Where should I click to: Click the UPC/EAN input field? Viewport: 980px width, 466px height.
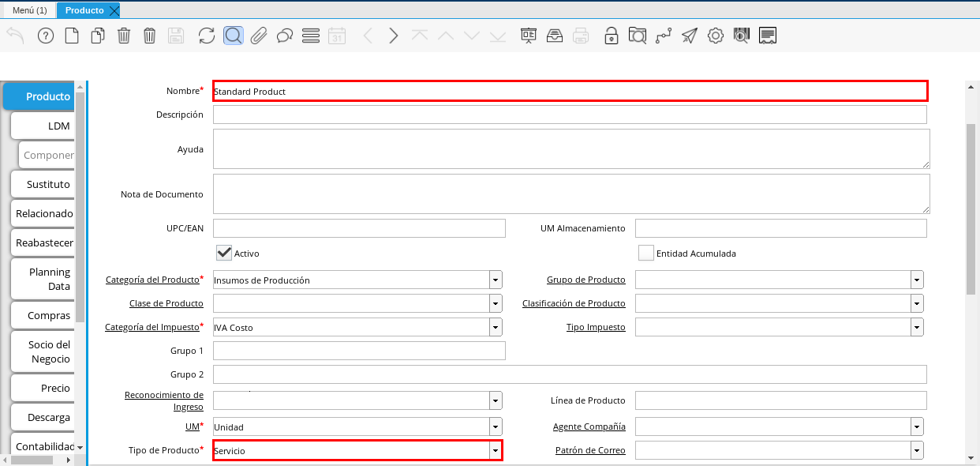tap(359, 228)
